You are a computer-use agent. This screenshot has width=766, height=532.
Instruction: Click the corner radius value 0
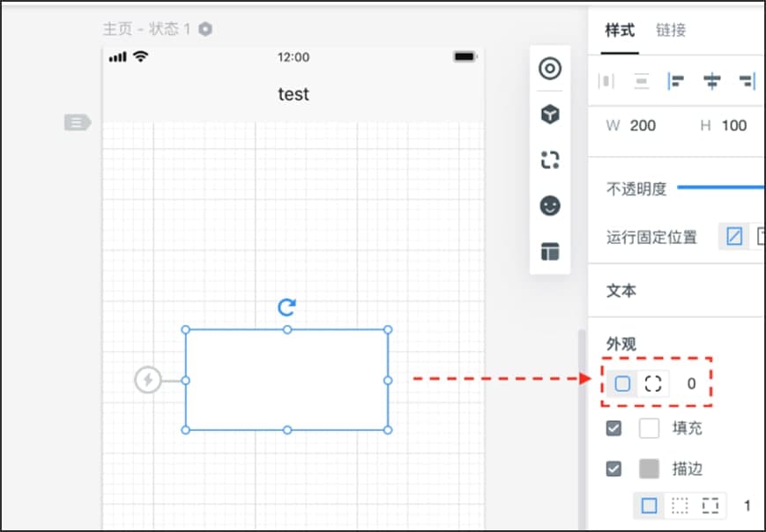[x=691, y=384]
